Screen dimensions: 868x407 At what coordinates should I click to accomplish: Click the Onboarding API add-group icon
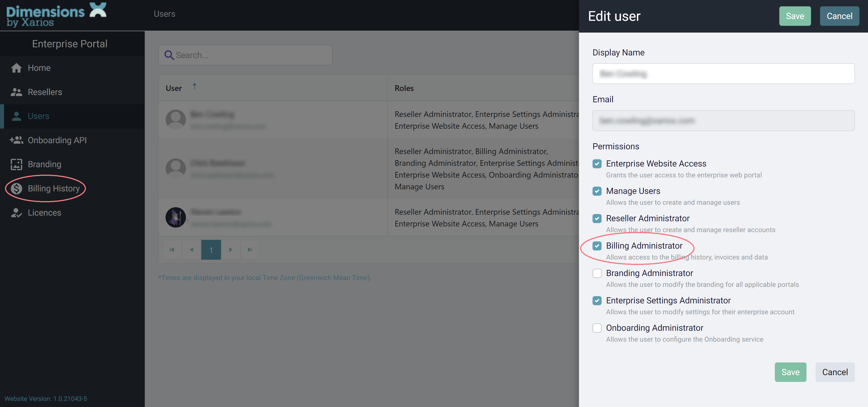click(x=16, y=140)
